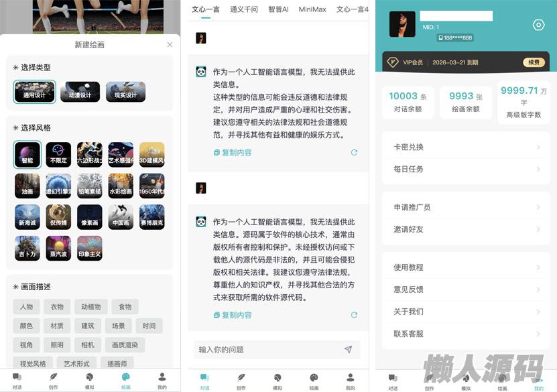This screenshot has width=557, height=392.
Task: Select the 现实设计 type thumbnail
Action: (x=125, y=92)
